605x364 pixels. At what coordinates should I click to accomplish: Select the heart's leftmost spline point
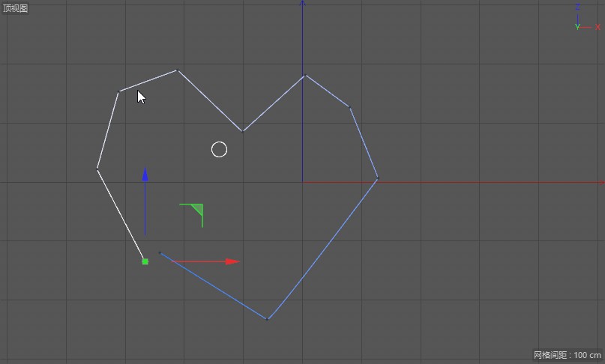97,169
